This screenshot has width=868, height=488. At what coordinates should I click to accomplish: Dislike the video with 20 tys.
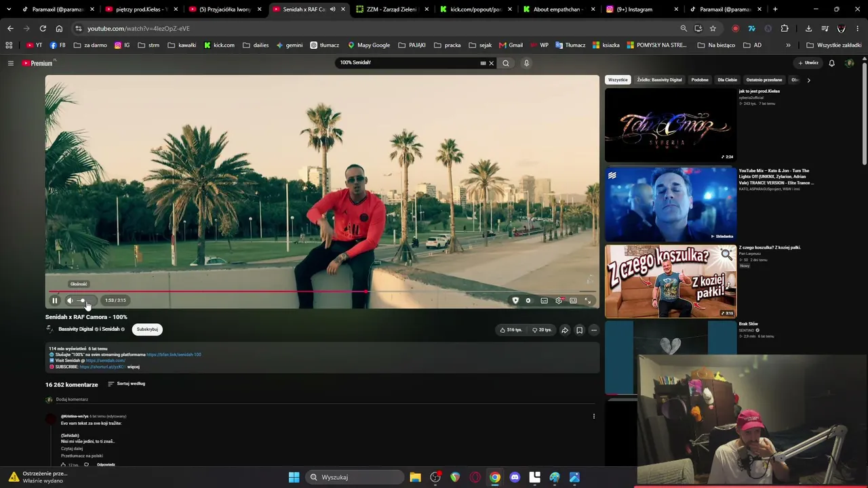[x=542, y=330]
